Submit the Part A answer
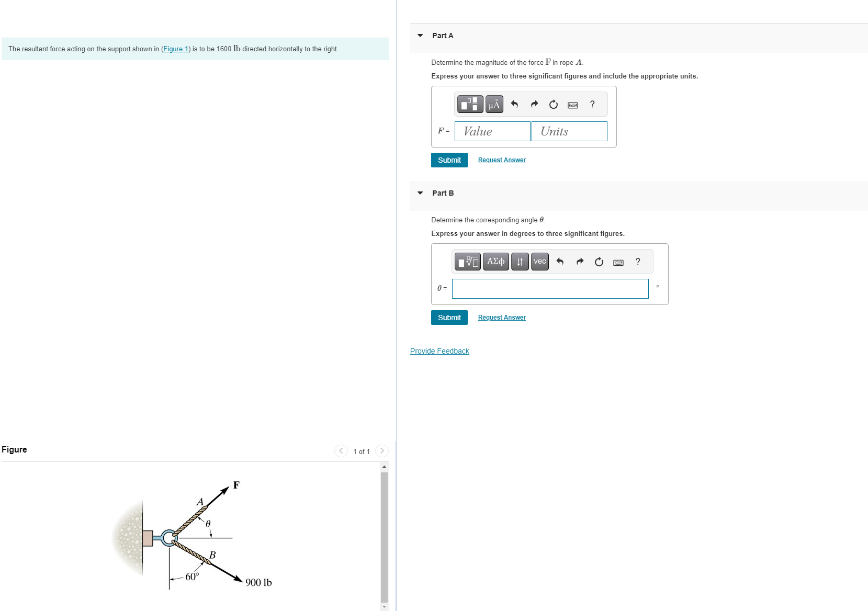 click(449, 160)
